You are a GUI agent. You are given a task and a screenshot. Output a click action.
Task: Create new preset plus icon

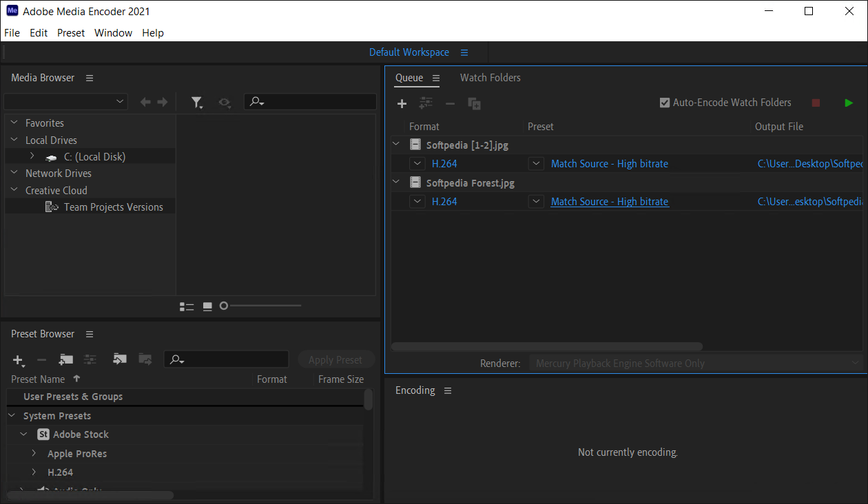tap(19, 360)
